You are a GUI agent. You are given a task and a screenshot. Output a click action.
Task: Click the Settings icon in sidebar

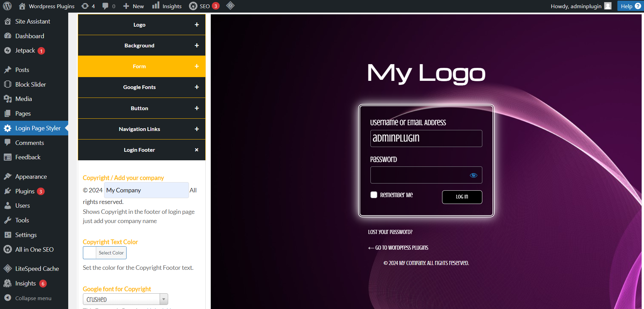(8, 235)
